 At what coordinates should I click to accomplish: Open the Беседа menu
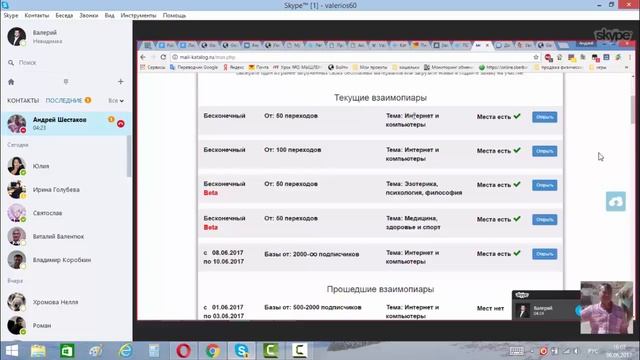point(64,15)
